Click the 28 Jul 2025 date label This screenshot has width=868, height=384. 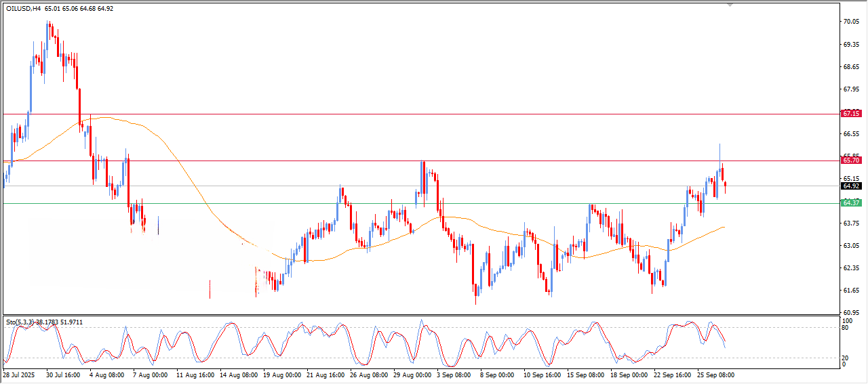pyautogui.click(x=18, y=375)
